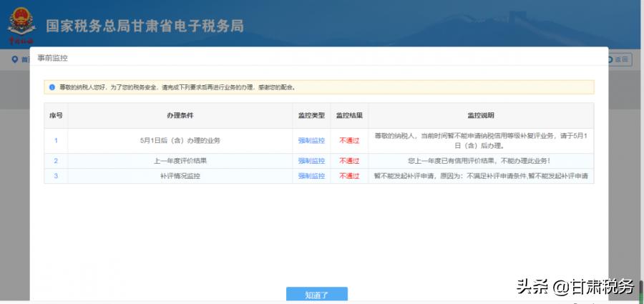Select the 监控类型 column header
The width and height of the screenshot is (644, 304).
click(311, 115)
